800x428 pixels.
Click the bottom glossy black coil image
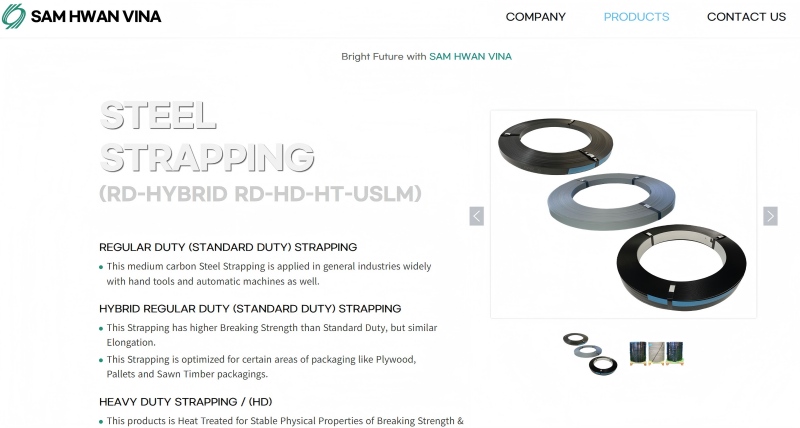(682, 267)
